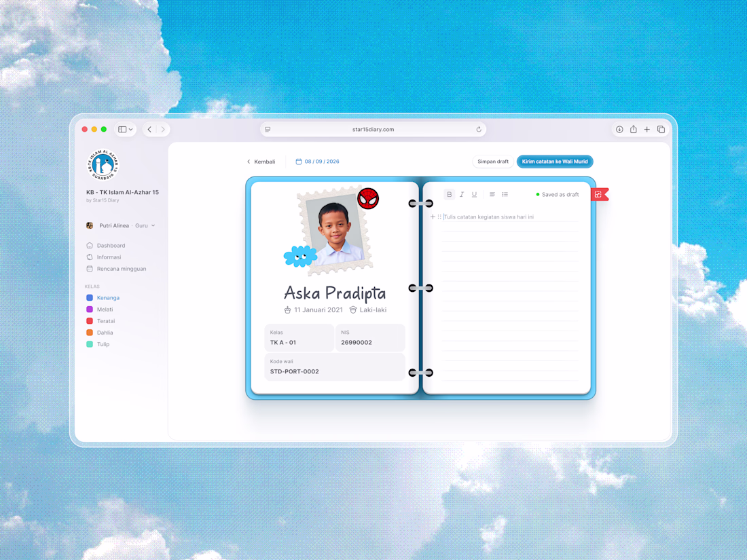Click the bulleted list icon
This screenshot has height=560, width=747.
click(505, 194)
